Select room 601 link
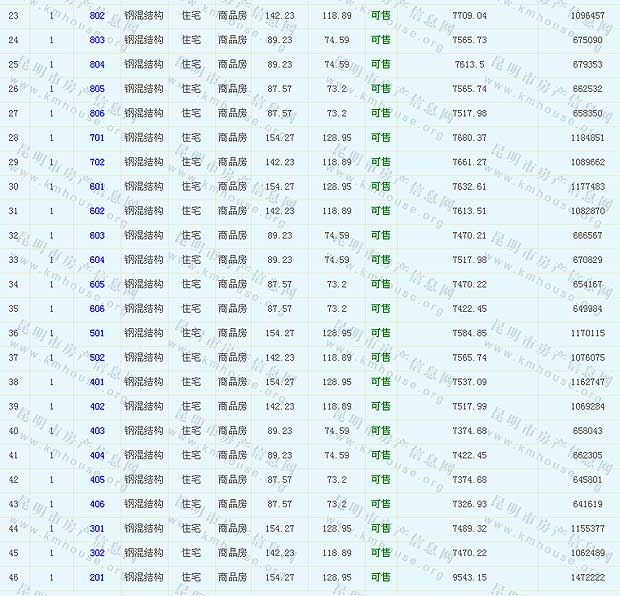 pos(97,187)
